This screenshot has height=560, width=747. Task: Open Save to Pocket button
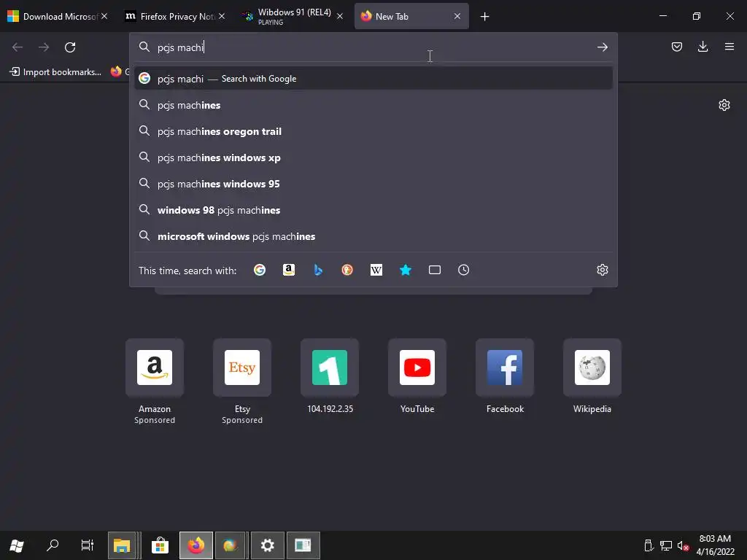[676, 47]
